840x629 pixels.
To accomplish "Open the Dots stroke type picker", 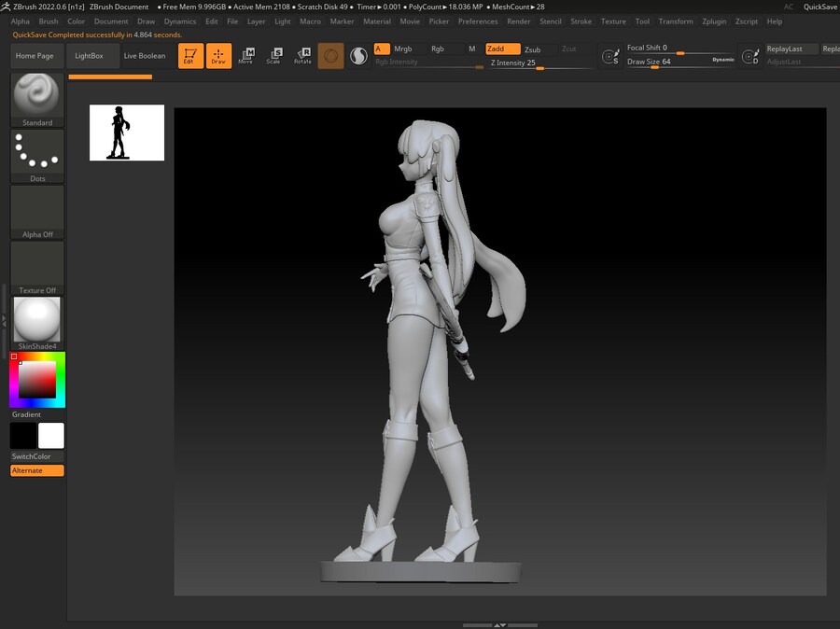I will coord(37,154).
